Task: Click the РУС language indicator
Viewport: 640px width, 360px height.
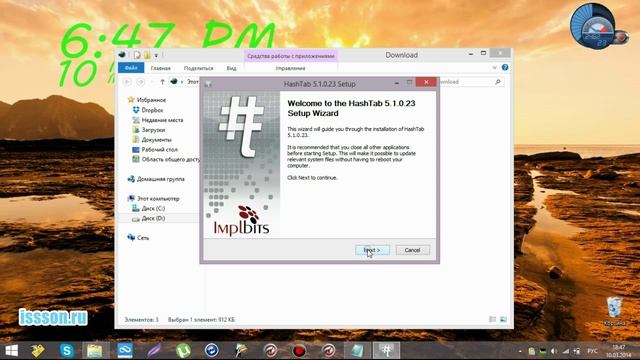Action: (592, 351)
